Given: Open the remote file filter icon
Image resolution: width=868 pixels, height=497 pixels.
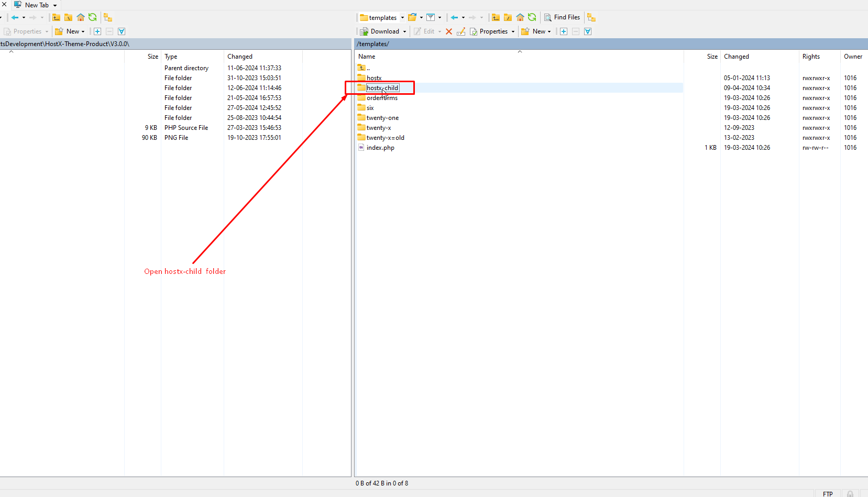Looking at the screenshot, I should [431, 17].
